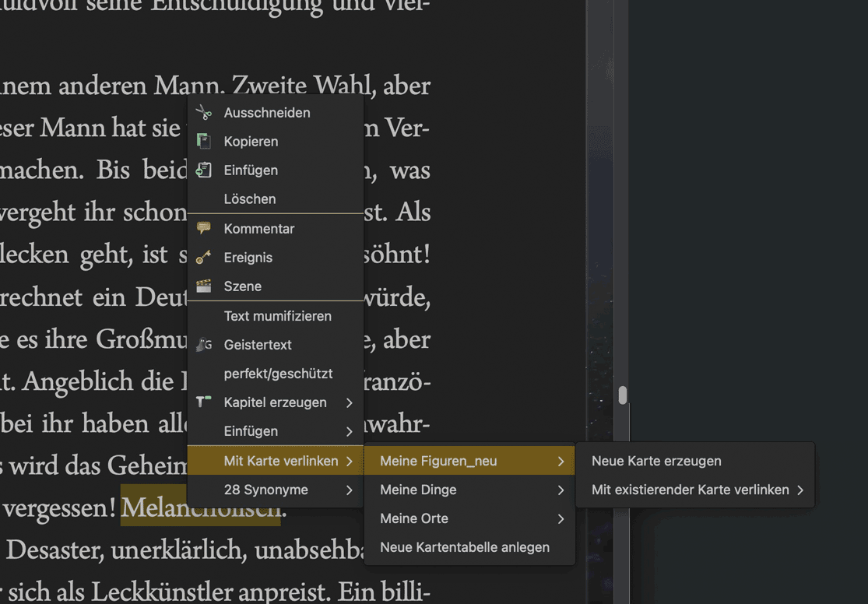Image resolution: width=868 pixels, height=604 pixels.
Task: Select Meine Figuren_neu card table
Action: [469, 461]
